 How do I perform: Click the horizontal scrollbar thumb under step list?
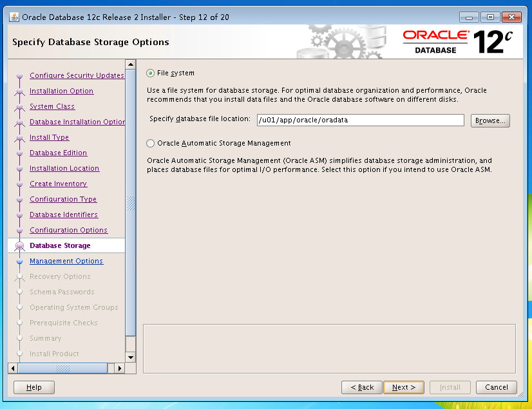point(62,368)
